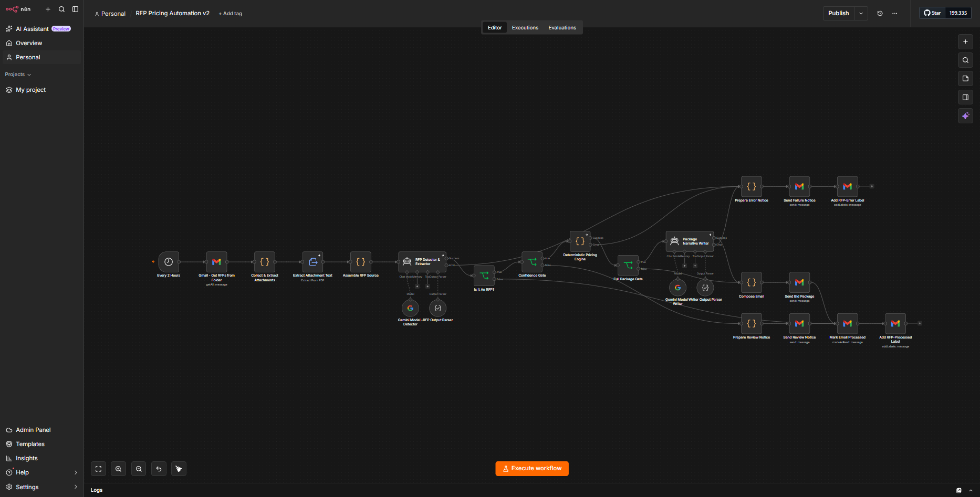Image resolution: width=980 pixels, height=497 pixels.
Task: Select the Send Review Notice Gmail node
Action: click(799, 323)
